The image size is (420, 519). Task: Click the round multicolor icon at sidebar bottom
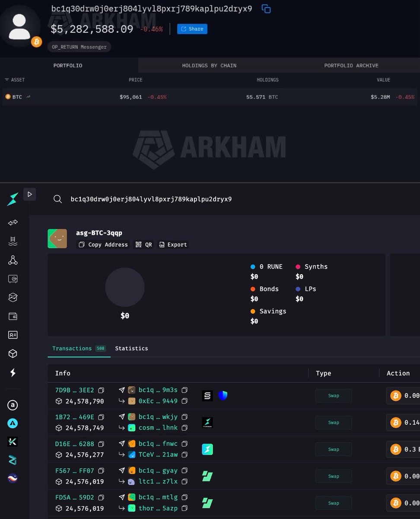(x=13, y=478)
